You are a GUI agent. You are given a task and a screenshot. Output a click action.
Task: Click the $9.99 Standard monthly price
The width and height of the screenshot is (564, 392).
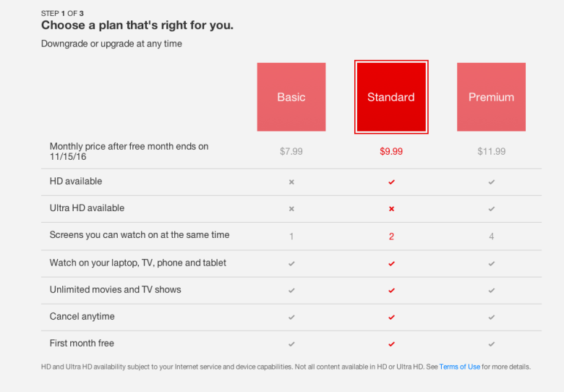point(391,152)
